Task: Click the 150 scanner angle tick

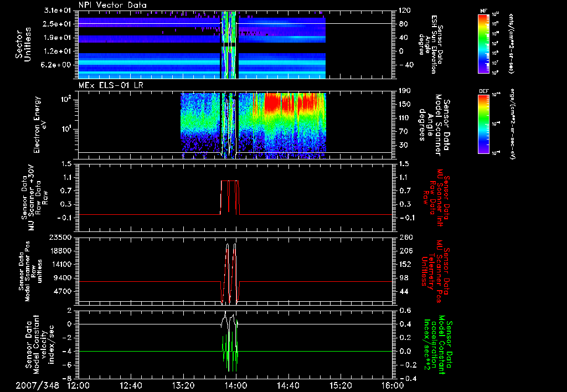Action: (x=405, y=105)
